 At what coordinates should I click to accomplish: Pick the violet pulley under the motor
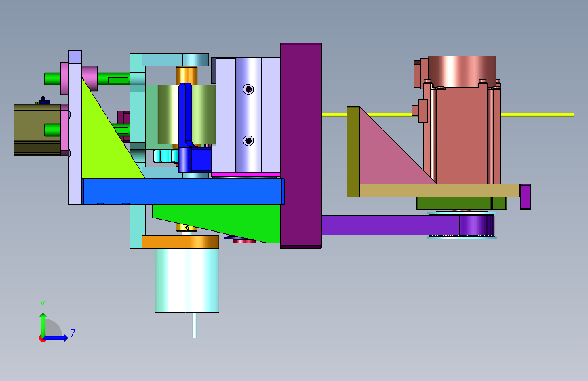475,225
